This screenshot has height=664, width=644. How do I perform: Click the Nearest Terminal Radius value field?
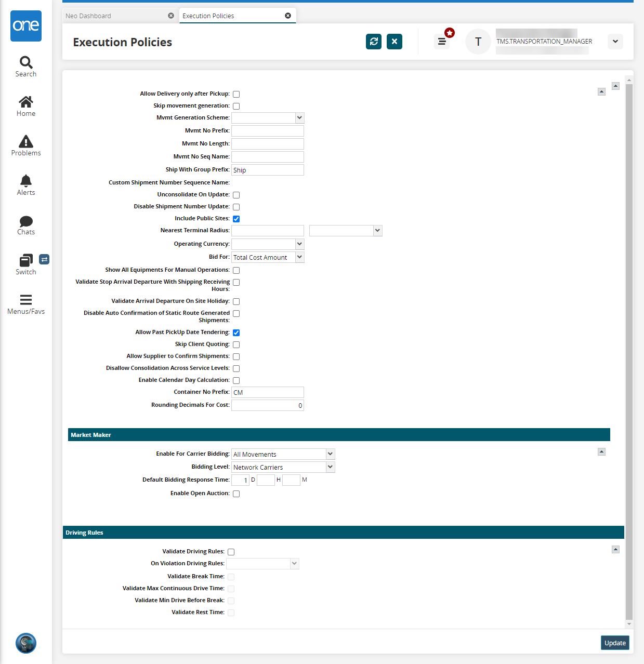point(268,231)
